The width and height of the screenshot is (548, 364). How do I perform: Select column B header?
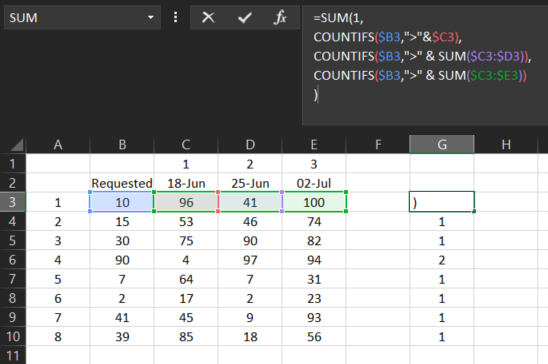coord(122,144)
